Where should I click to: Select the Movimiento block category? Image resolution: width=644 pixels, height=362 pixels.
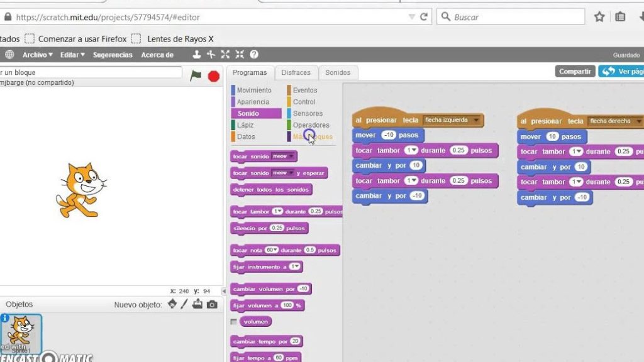click(254, 90)
